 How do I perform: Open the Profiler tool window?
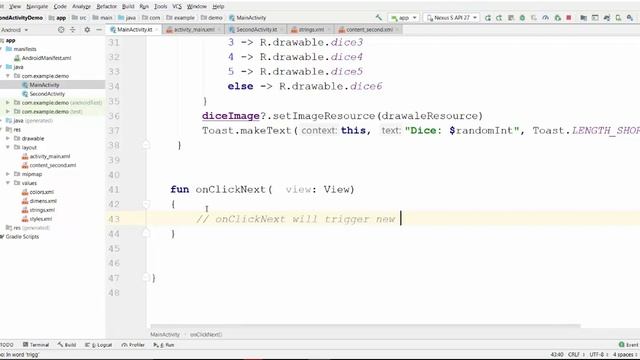[133, 345]
